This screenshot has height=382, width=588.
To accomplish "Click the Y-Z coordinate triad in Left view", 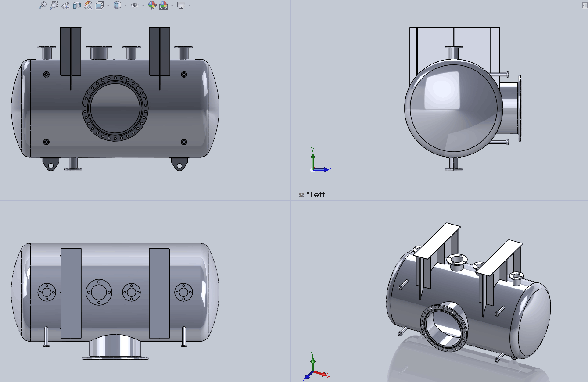I will 320,161.
